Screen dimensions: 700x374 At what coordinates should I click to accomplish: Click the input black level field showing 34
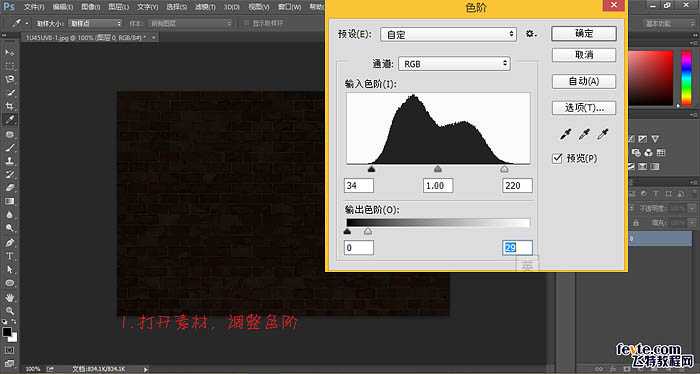coord(359,186)
